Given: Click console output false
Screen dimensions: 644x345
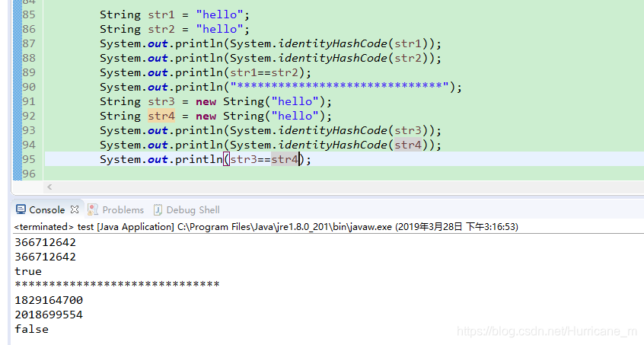Looking at the screenshot, I should click(x=32, y=329).
